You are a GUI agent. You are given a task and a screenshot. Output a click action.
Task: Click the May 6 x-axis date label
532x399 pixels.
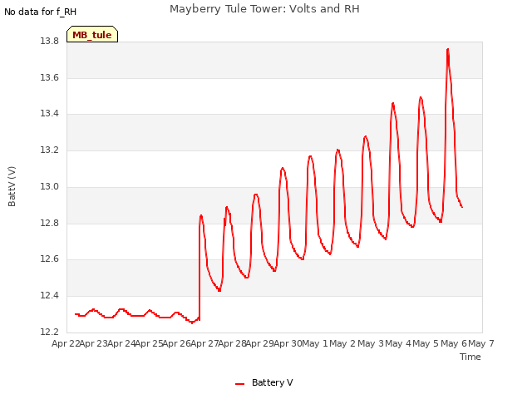point(454,343)
